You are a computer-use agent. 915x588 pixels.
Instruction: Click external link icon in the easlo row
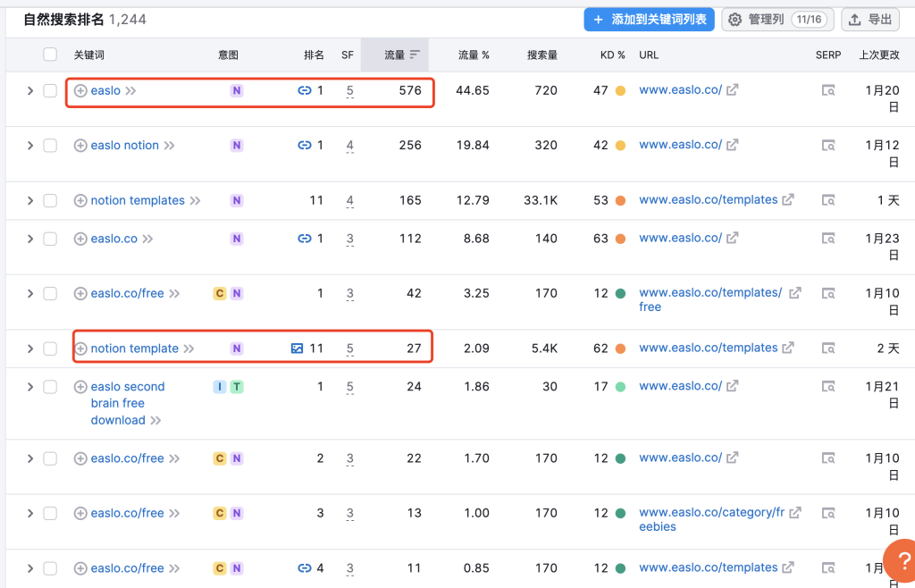[x=733, y=90]
